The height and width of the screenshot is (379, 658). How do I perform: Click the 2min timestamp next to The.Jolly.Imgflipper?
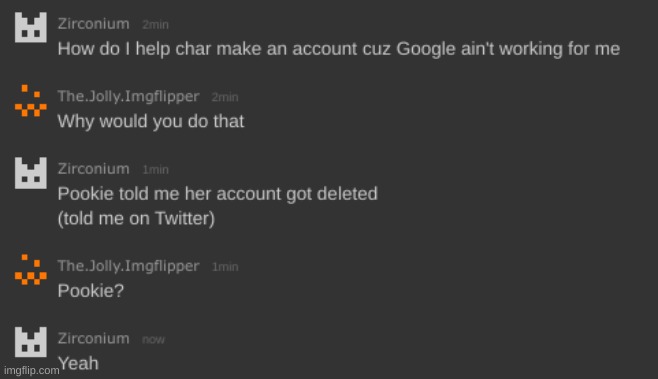225,97
